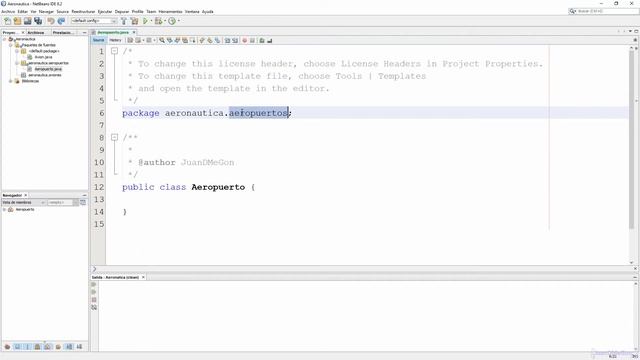Open the Ayuda menu
Screen dimensions: 640x360
click(208, 11)
